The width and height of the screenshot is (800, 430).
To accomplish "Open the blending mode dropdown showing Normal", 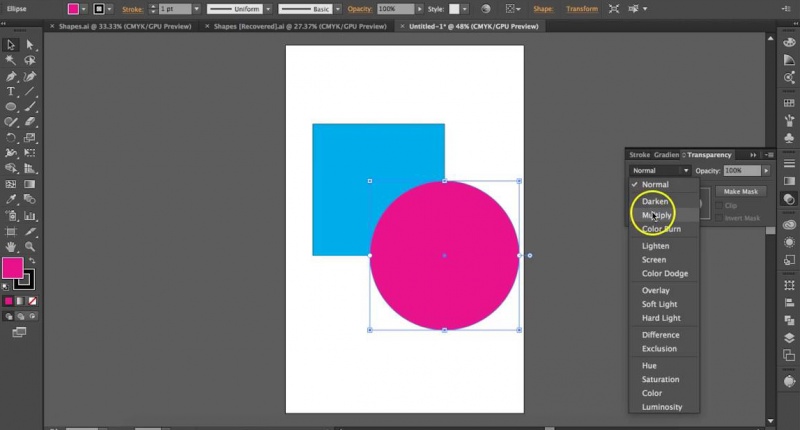I will click(x=660, y=171).
